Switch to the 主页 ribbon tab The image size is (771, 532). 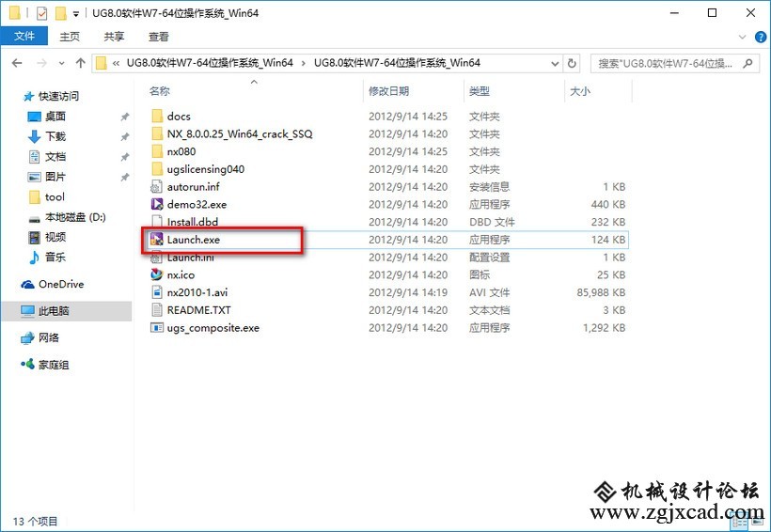point(70,37)
